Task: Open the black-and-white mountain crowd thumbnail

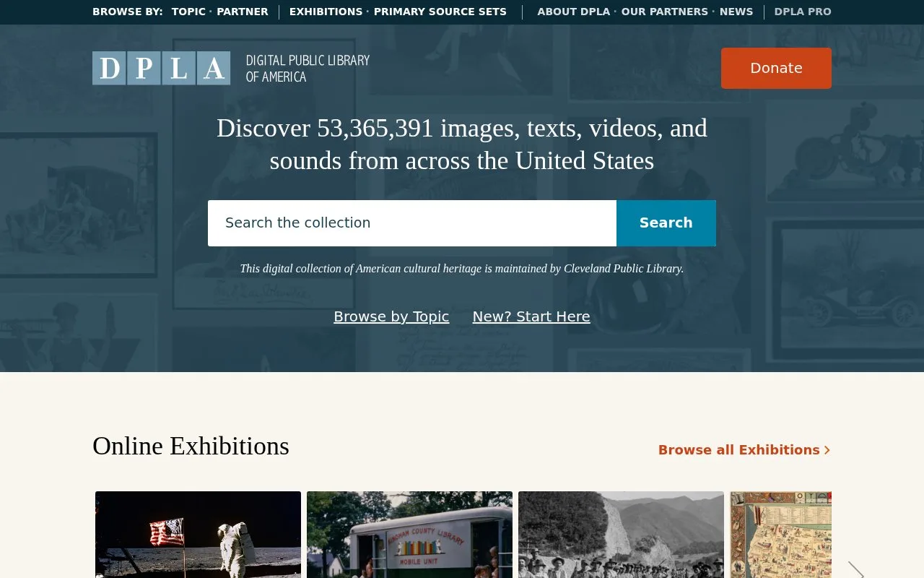Action: (621, 535)
